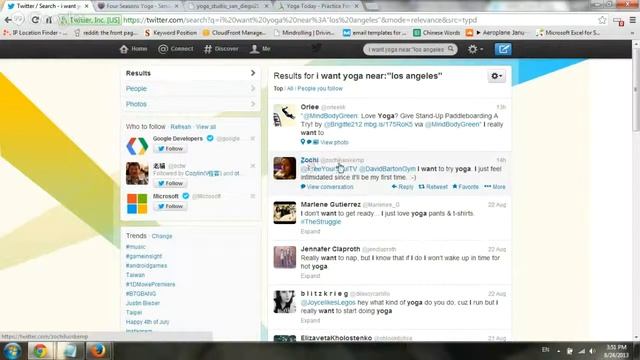Screen dimensions: 640x360
Task: Open the #1DMoviePremiere trend
Action: (151, 284)
